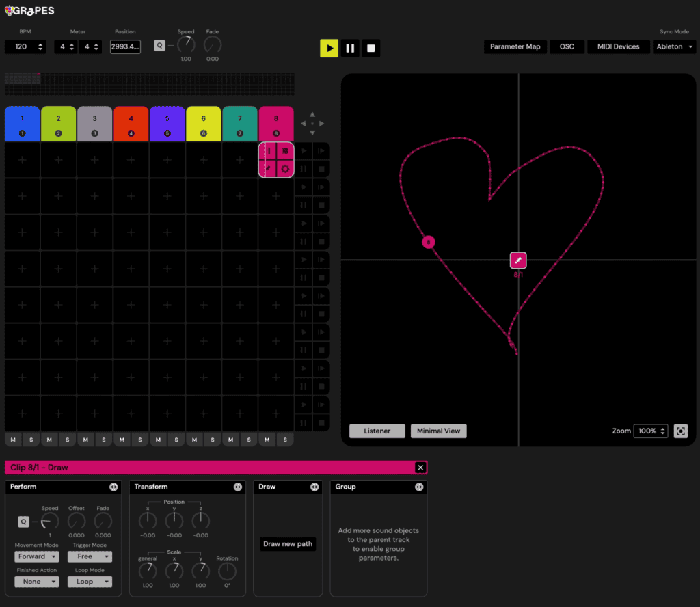This screenshot has height=607, width=700.
Task: Click the global Speed knob in top bar
Action: click(x=186, y=45)
